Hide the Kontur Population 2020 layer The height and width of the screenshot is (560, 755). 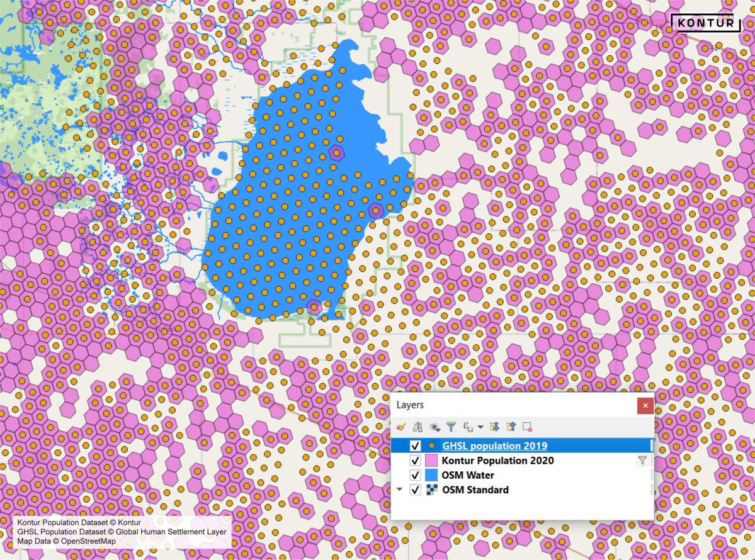coord(415,461)
